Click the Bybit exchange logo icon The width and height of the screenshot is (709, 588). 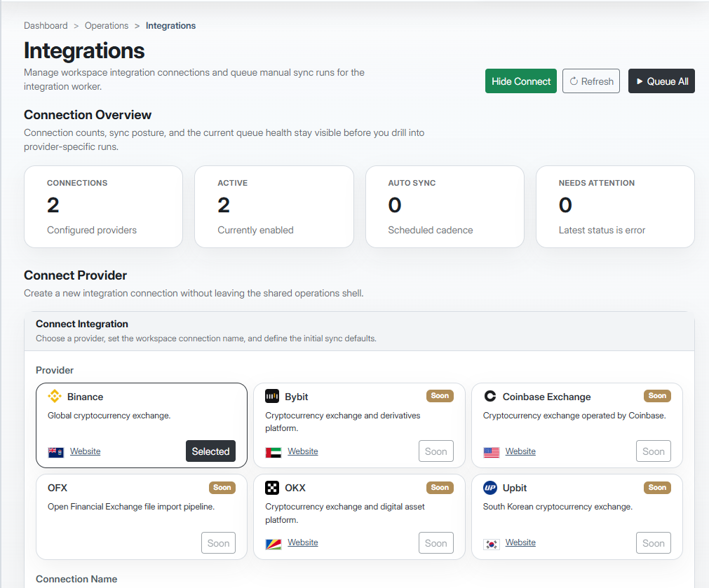[272, 396]
